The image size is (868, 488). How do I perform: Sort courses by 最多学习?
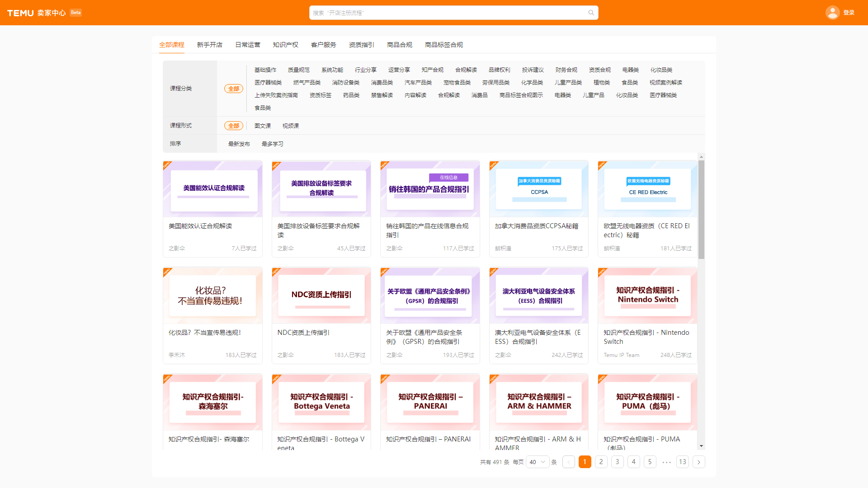(272, 144)
